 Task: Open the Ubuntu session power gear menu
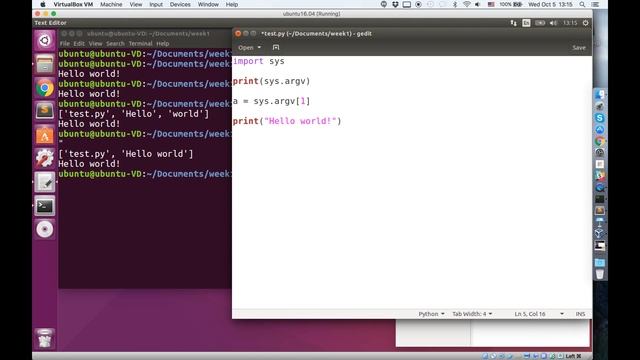585,23
